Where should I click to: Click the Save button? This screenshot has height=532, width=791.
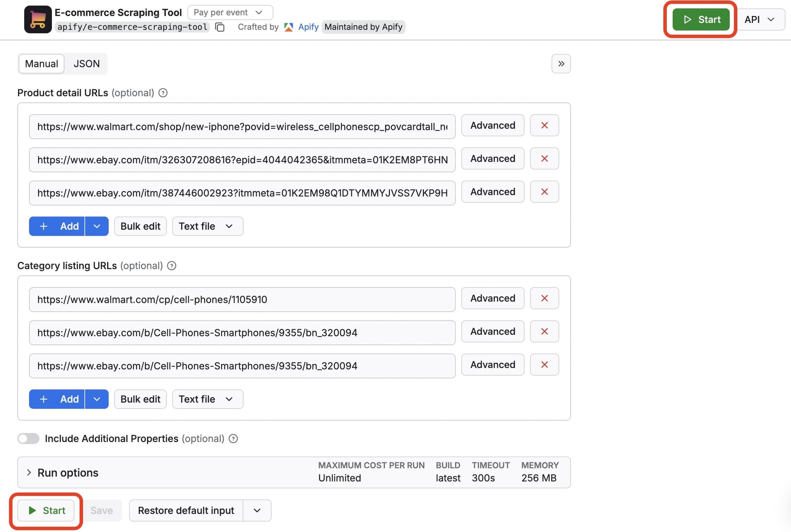(x=102, y=511)
